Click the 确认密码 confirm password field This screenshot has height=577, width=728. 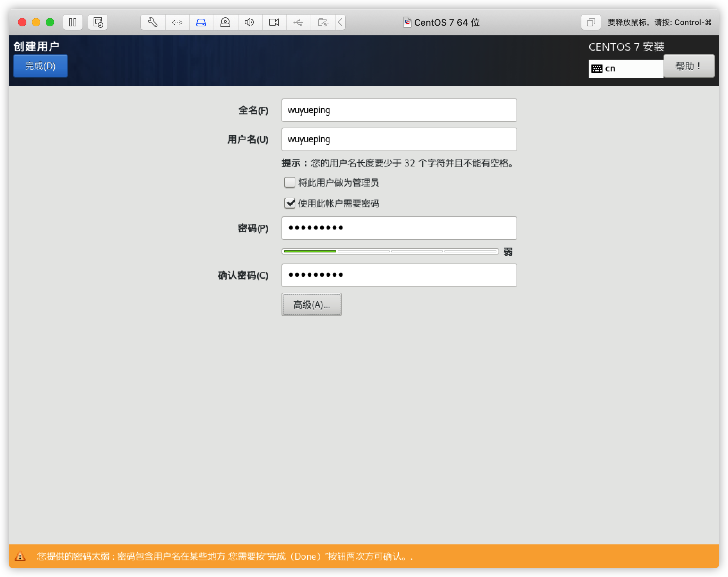coord(399,275)
